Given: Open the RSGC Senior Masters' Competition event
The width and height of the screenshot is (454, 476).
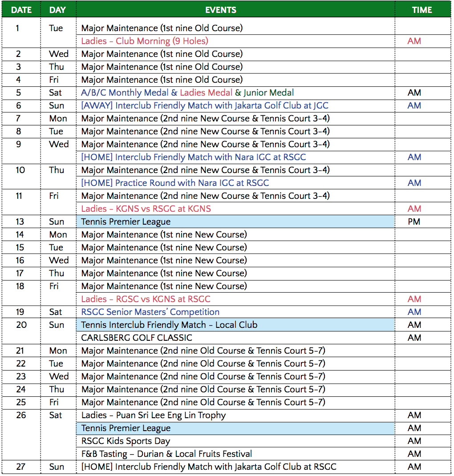Looking at the screenshot, I should coord(150,312).
